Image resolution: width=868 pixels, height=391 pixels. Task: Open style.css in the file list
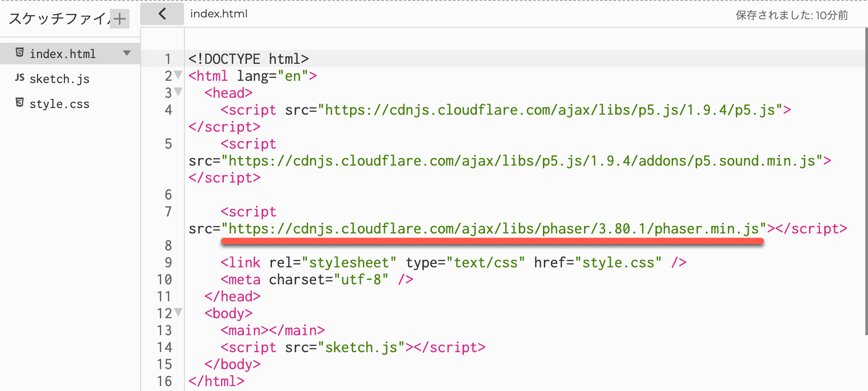59,104
